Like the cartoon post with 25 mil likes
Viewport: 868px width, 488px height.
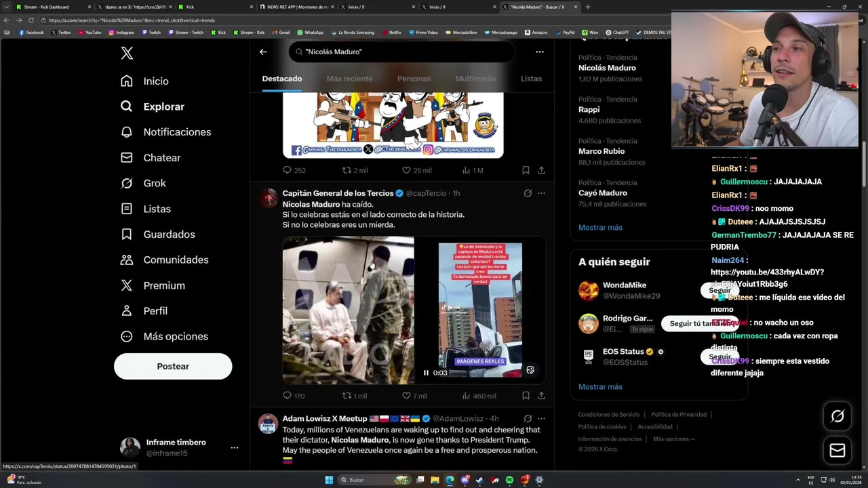click(x=416, y=170)
